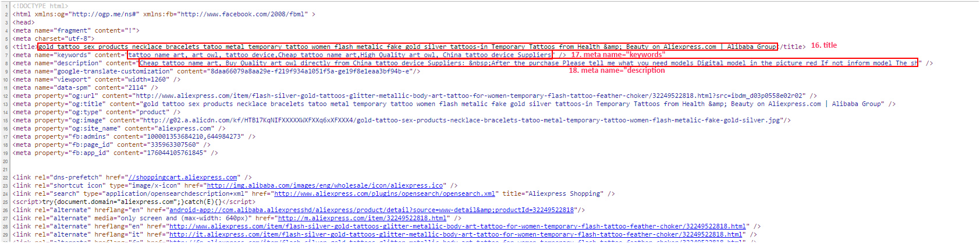
Task: Click the red "16. title" annotation
Action: [823, 45]
